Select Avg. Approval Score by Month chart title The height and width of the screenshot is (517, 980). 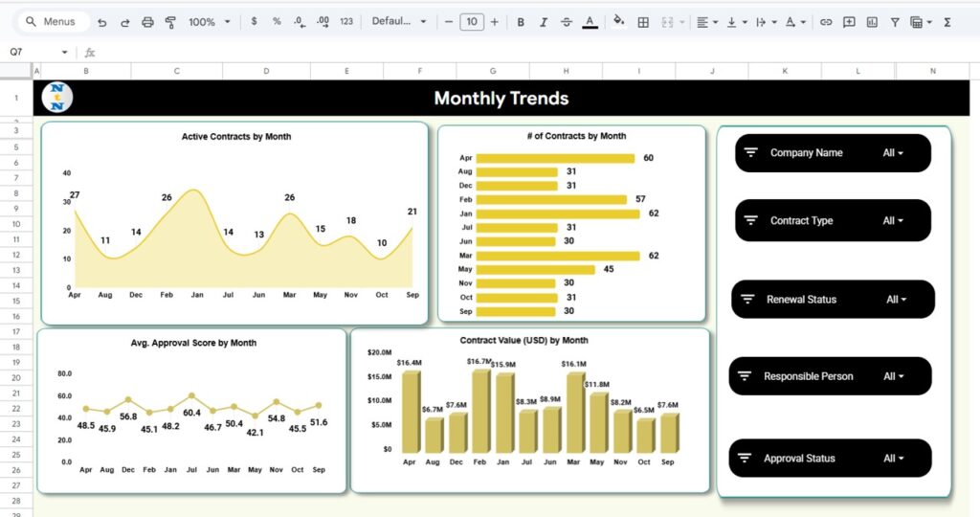click(193, 343)
